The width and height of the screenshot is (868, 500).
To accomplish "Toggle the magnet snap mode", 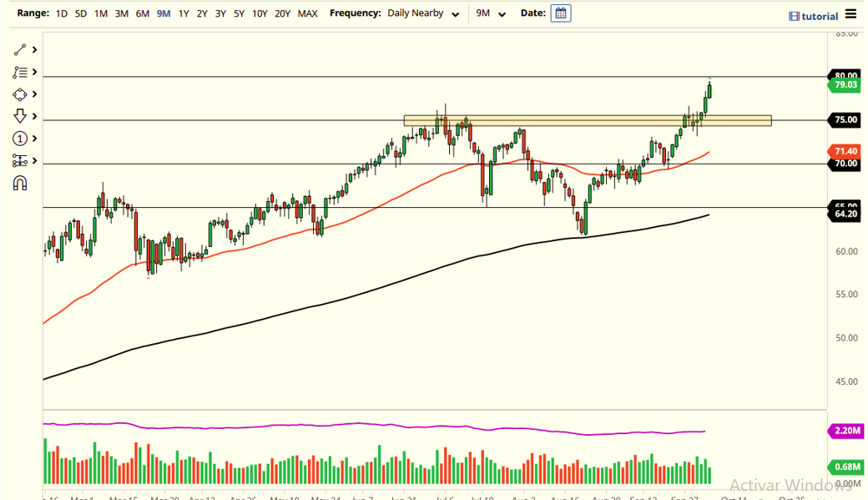I will [20, 184].
